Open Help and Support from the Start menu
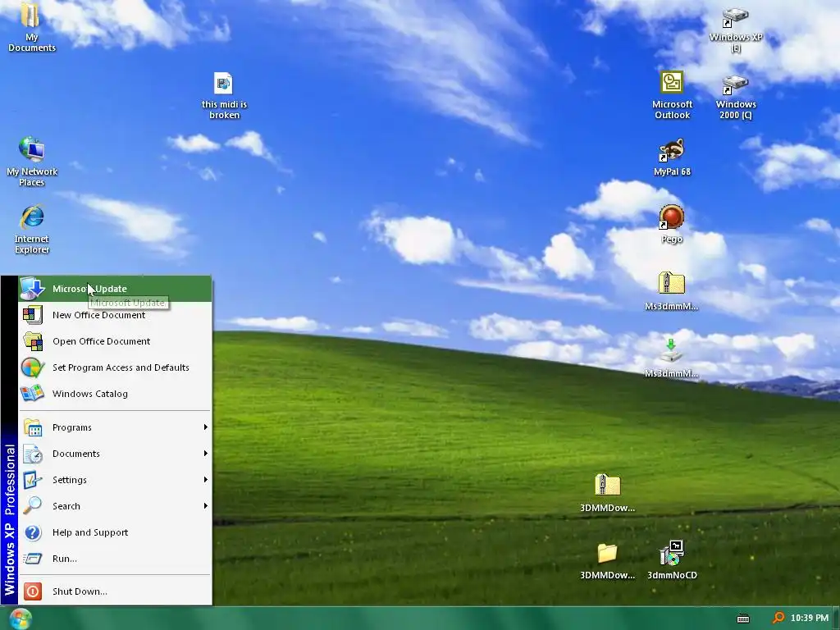840x630 pixels. pos(115,532)
